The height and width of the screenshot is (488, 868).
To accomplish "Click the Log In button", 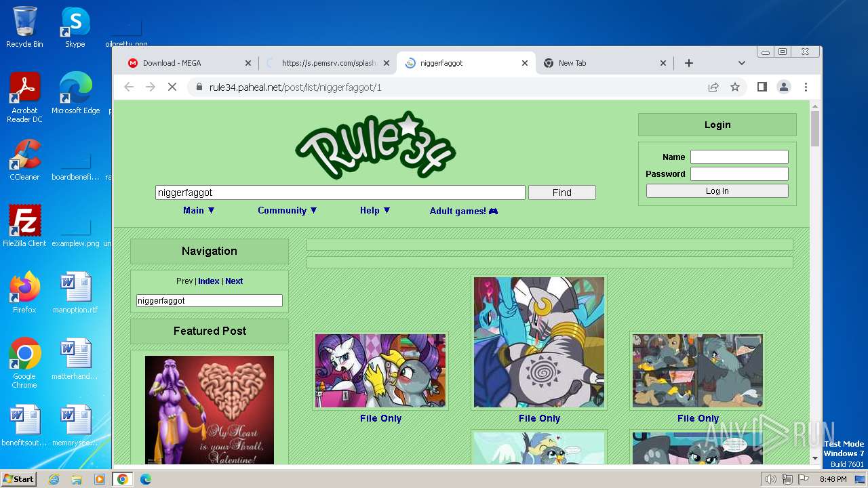I will [717, 191].
